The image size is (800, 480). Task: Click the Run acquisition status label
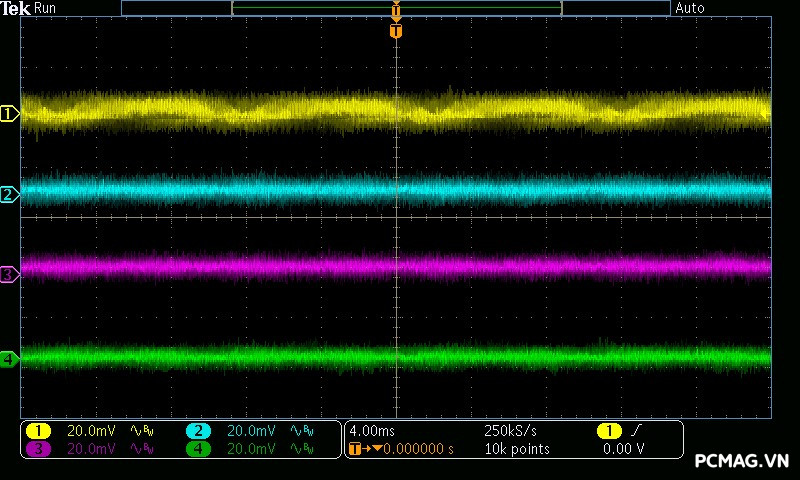(x=46, y=8)
